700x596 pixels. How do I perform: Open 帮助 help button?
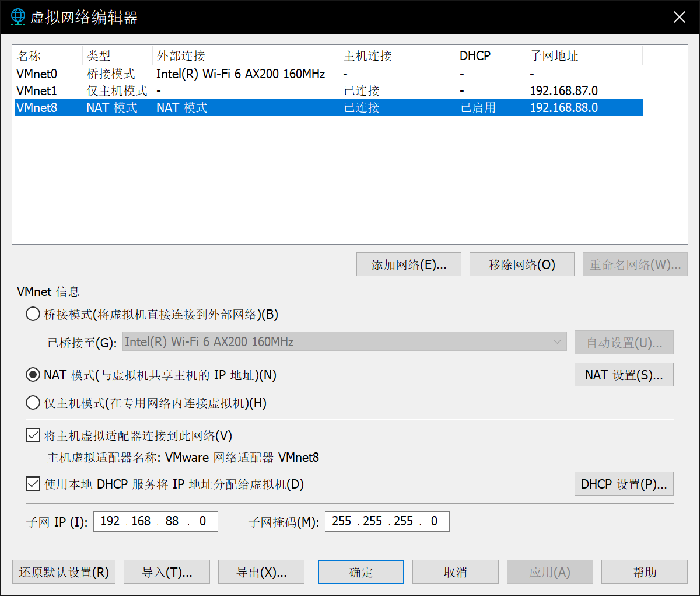tap(645, 572)
